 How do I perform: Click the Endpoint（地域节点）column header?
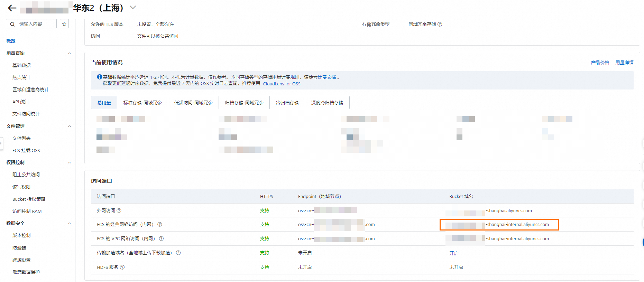[x=320, y=196]
